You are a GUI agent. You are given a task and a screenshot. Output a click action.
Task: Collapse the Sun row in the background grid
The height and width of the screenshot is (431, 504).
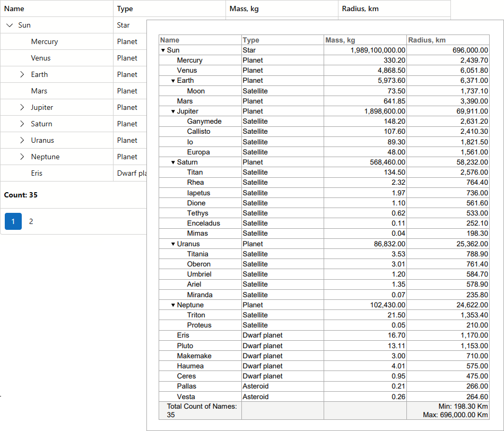[x=10, y=25]
